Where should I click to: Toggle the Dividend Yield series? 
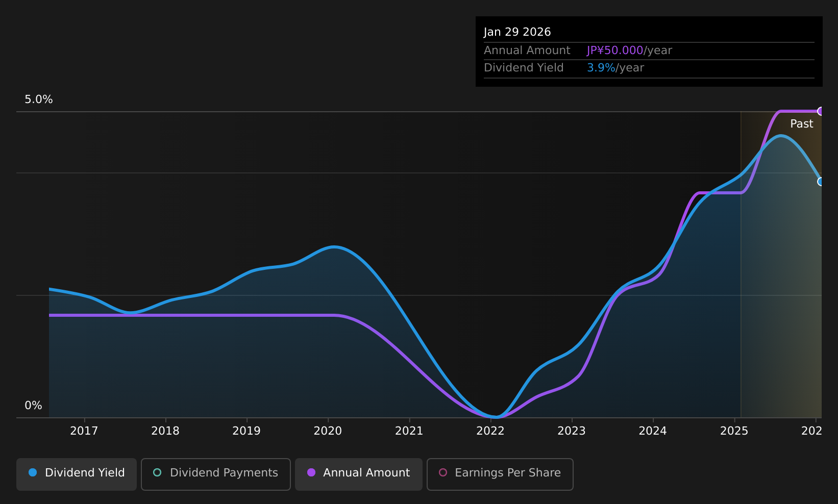point(77,474)
